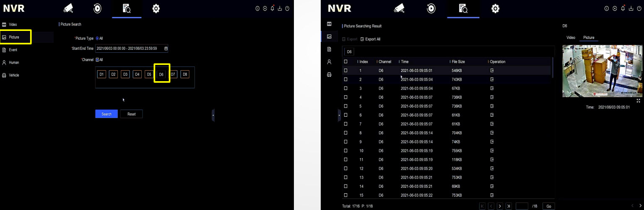Click the alarm bell icon in left header
This screenshot has height=210, width=644.
[x=273, y=9]
